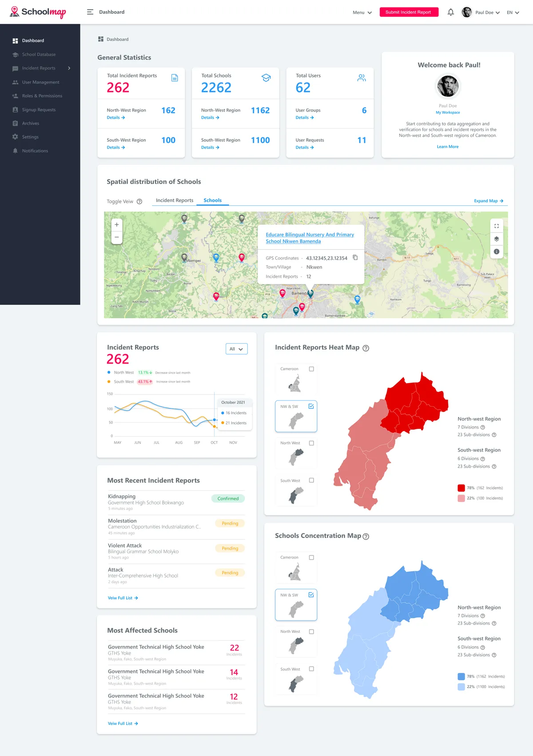Open the Menu dropdown in header
533x756 pixels.
click(x=362, y=12)
